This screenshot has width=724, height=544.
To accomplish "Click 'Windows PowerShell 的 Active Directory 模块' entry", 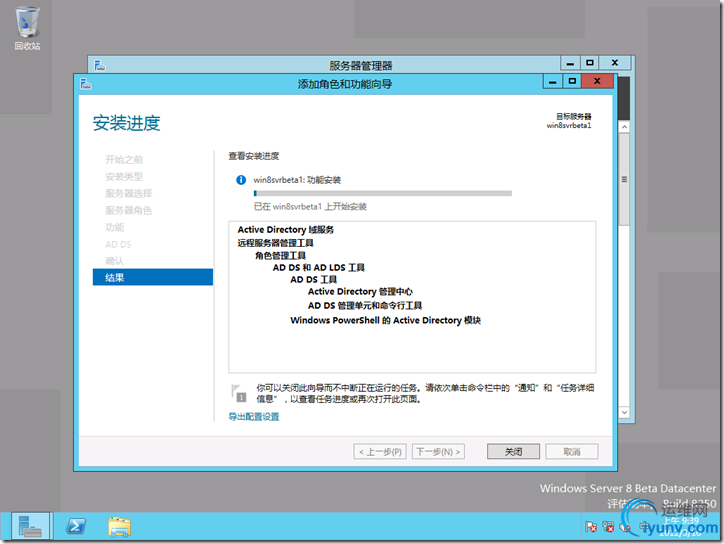I will tap(386, 320).
